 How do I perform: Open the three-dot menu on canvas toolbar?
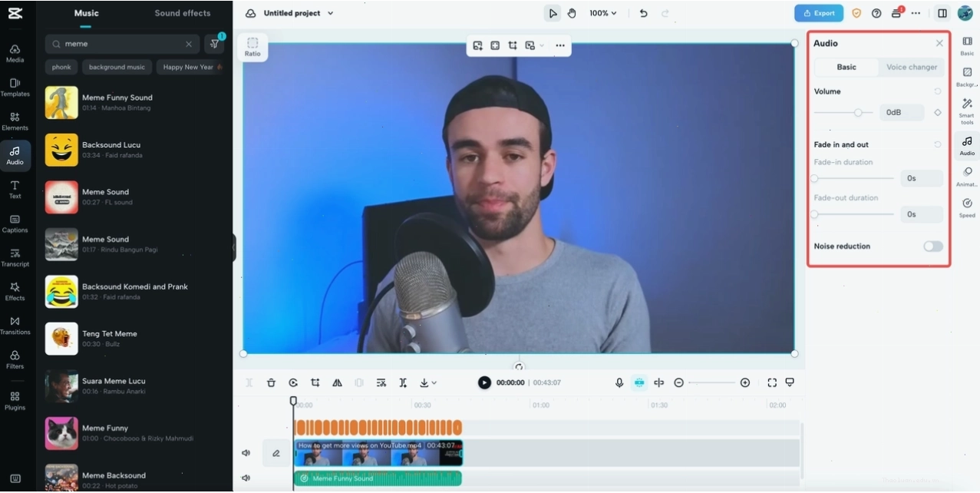pos(560,45)
